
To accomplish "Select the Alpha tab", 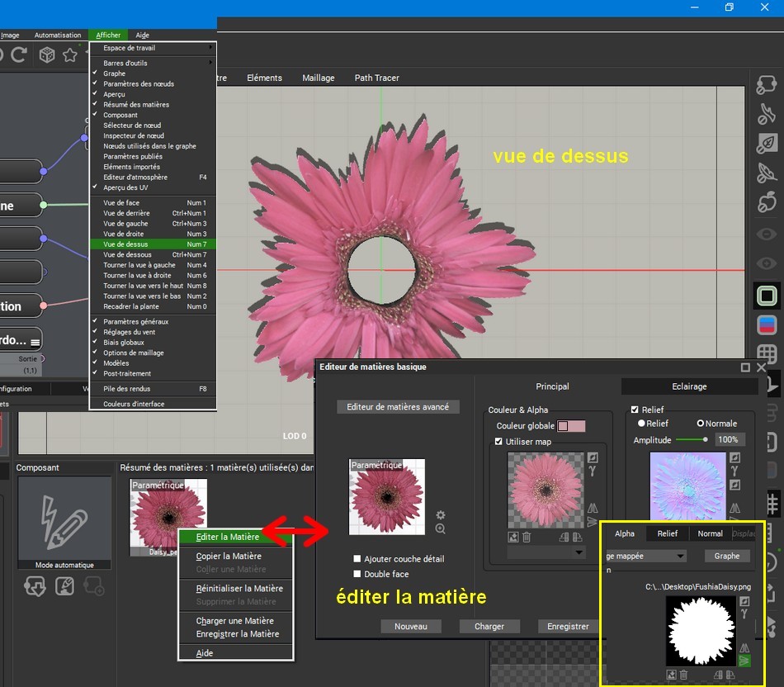I will tap(625, 533).
